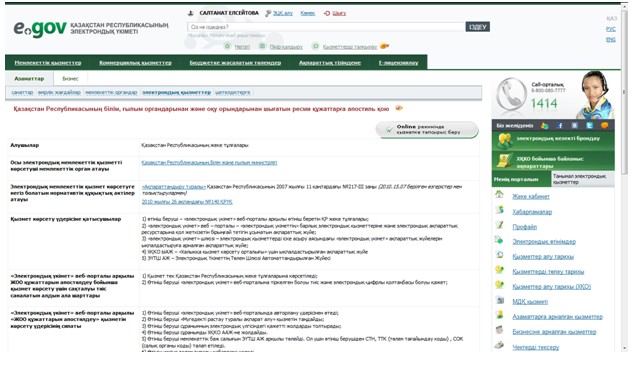Switch to the Бизнес tab
The width and height of the screenshot is (634, 383).
(x=70, y=78)
